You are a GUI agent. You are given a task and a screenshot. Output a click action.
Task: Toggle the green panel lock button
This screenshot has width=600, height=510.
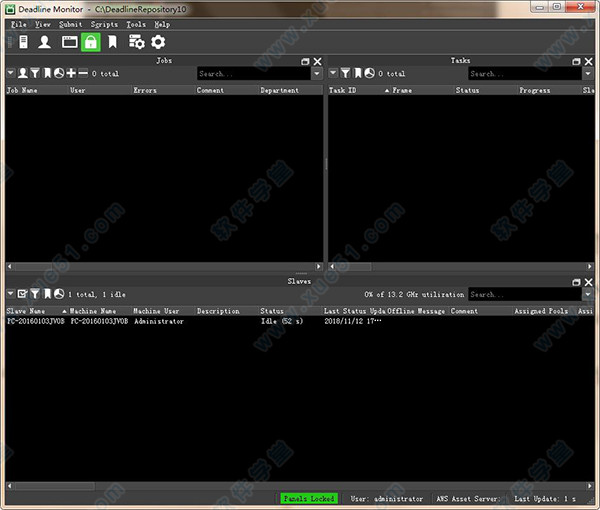[x=91, y=42]
